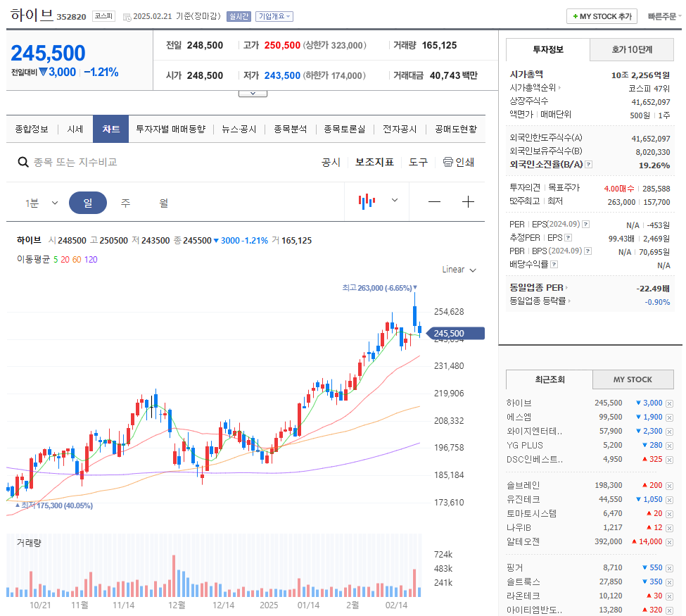Expand the 기업개요 dropdown

[274, 15]
